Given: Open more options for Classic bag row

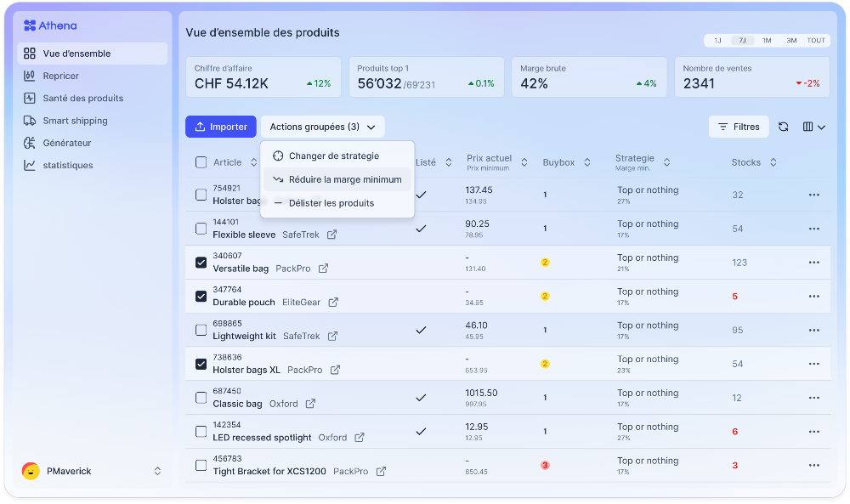Looking at the screenshot, I should click(813, 398).
